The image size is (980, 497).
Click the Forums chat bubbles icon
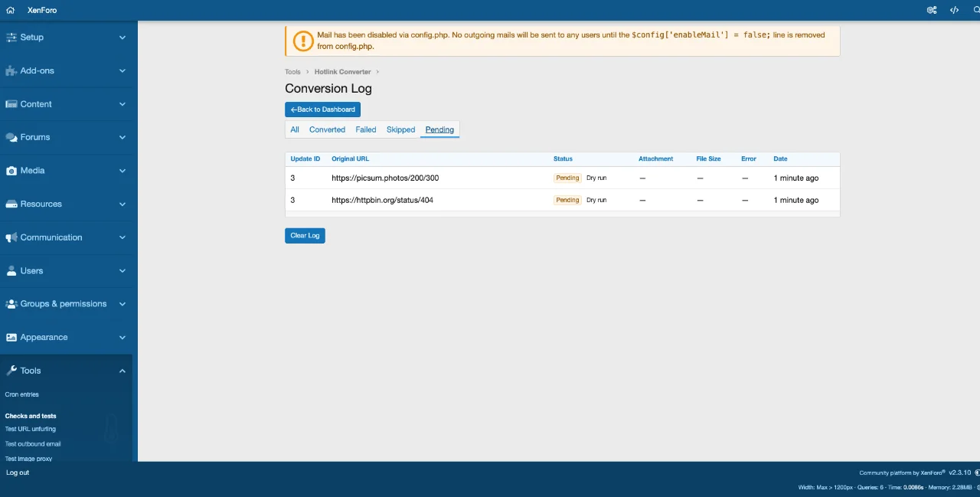pyautogui.click(x=11, y=137)
